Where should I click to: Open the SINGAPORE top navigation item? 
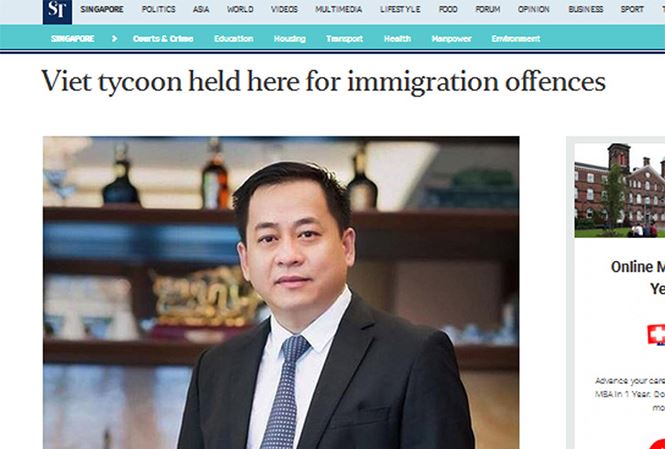coord(102,9)
